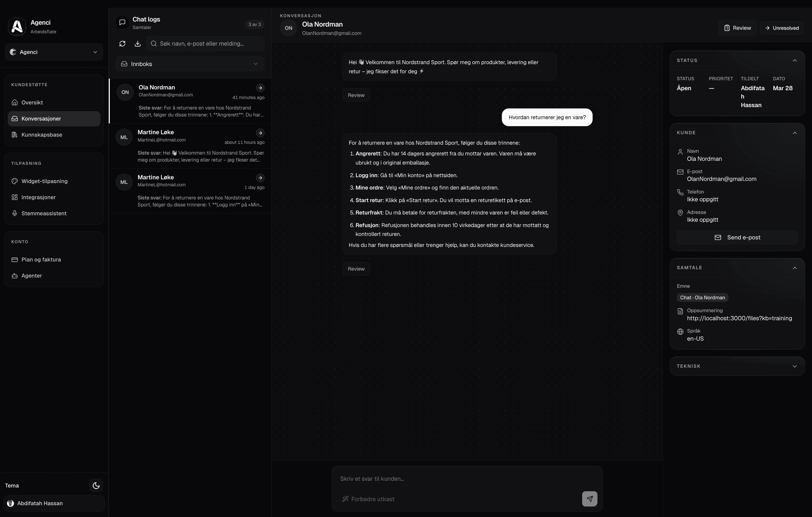Click the ON avatar in conversation header
This screenshot has height=517, width=812.
(x=288, y=28)
